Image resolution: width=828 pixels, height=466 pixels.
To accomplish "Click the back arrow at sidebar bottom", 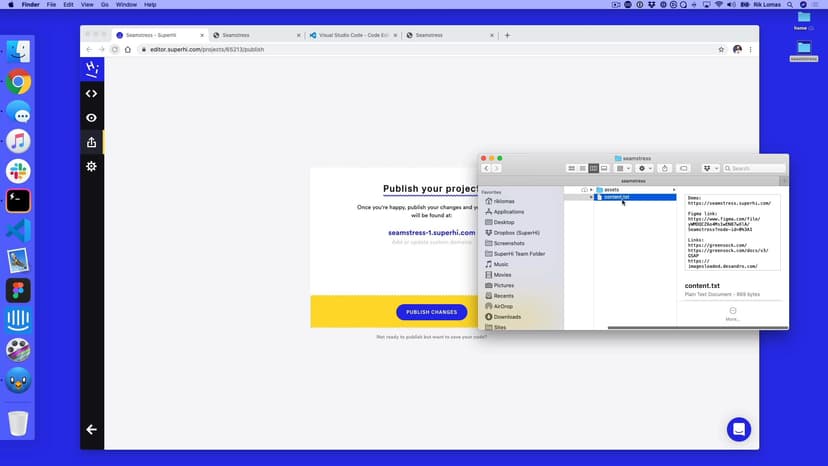I will click(91, 429).
